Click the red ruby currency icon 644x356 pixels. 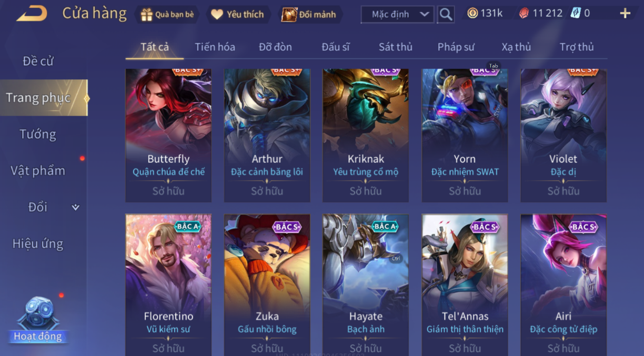tap(524, 13)
